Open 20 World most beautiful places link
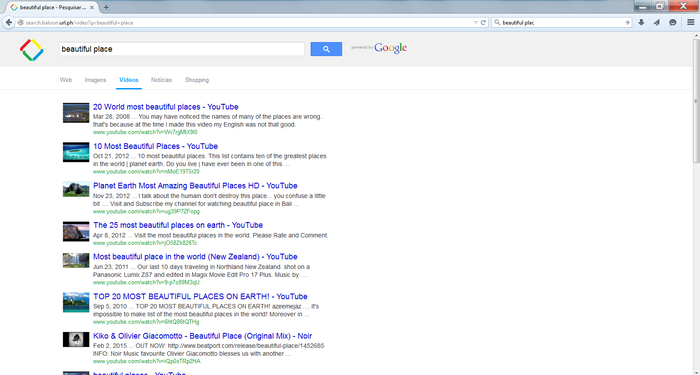This screenshot has width=700, height=375. (166, 107)
